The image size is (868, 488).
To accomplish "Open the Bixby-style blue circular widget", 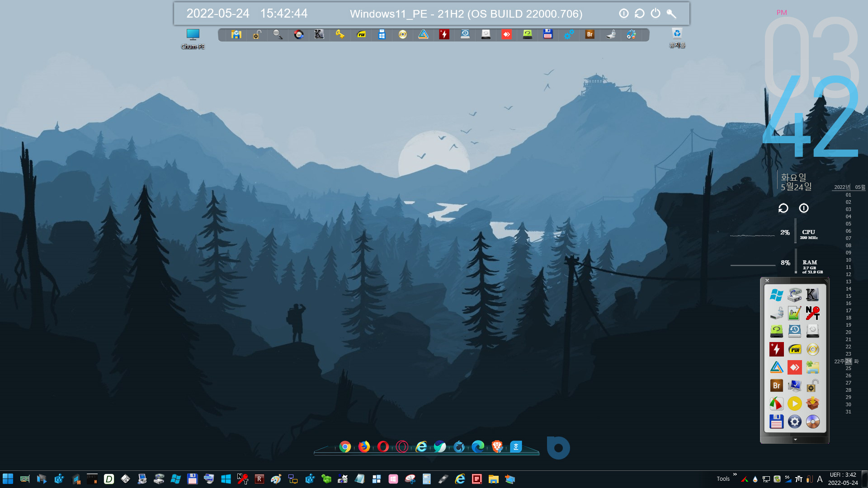I will pyautogui.click(x=558, y=448).
